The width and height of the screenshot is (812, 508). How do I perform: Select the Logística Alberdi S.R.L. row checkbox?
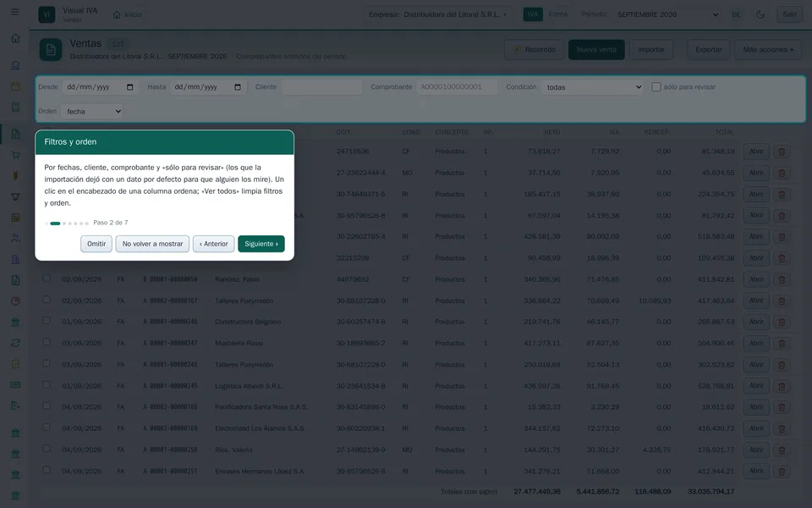pos(47,385)
